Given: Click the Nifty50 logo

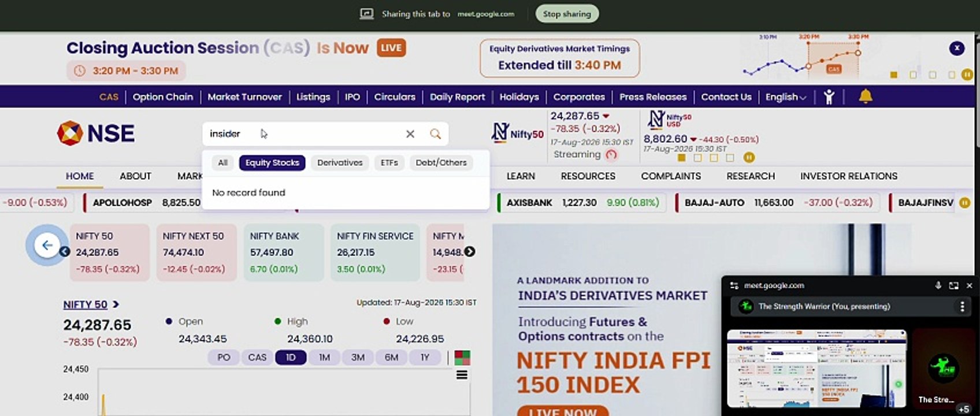Looking at the screenshot, I should click(x=517, y=133).
